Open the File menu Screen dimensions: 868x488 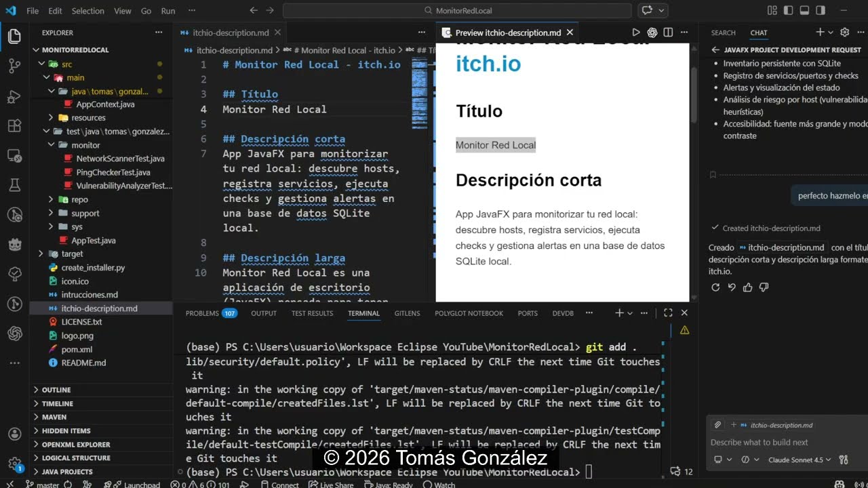[x=33, y=11]
